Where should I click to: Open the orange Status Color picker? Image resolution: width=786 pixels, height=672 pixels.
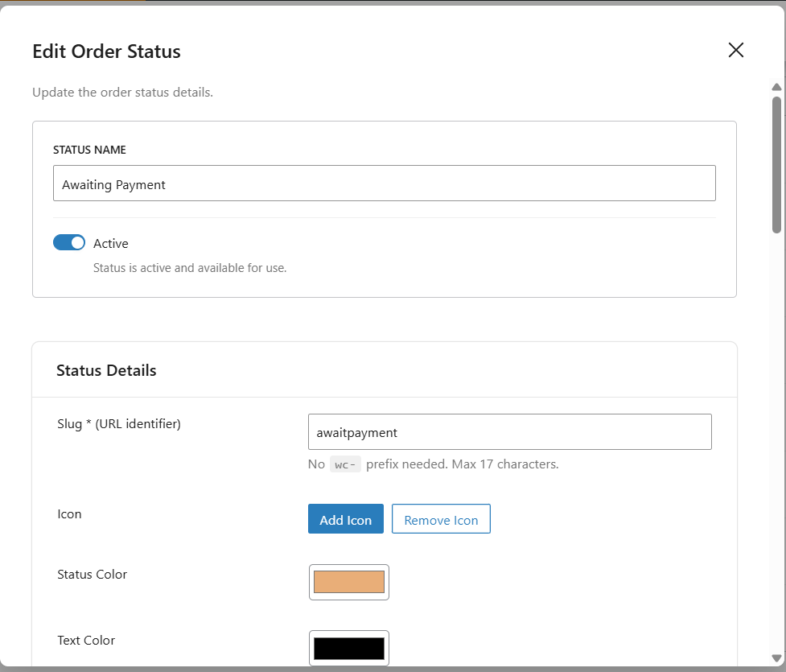[x=349, y=582]
